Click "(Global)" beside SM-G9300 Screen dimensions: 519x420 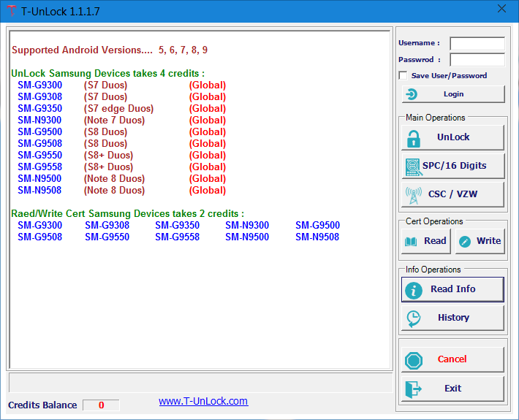207,85
